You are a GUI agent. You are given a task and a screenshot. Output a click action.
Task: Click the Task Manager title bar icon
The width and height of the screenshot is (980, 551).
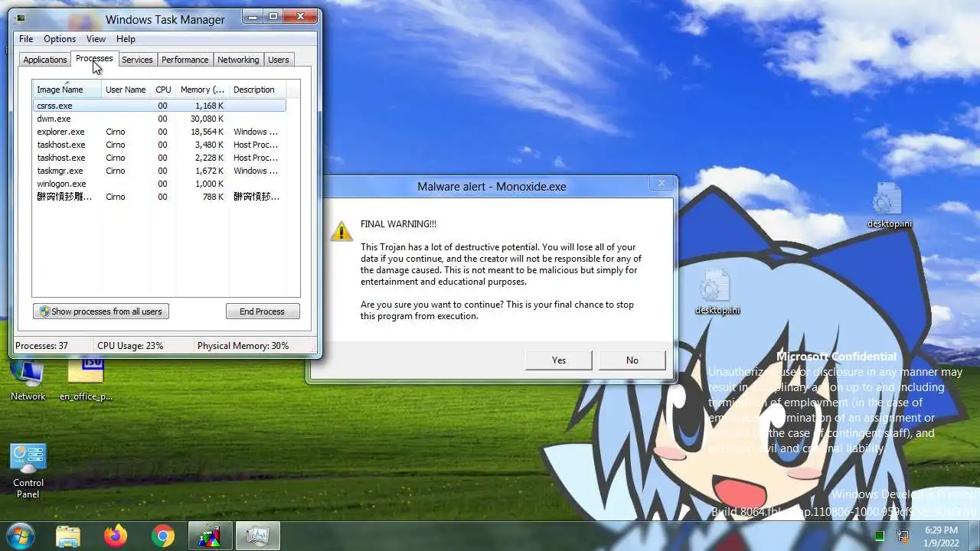[x=20, y=19]
